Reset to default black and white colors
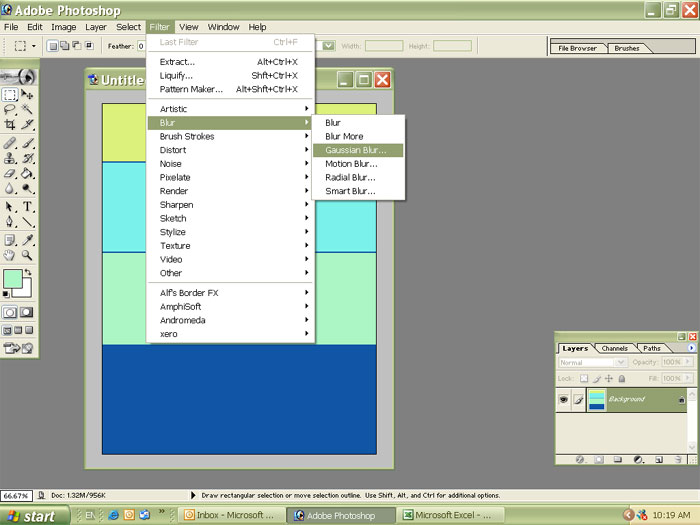Screen dimensions: 700x525 tap(6, 294)
